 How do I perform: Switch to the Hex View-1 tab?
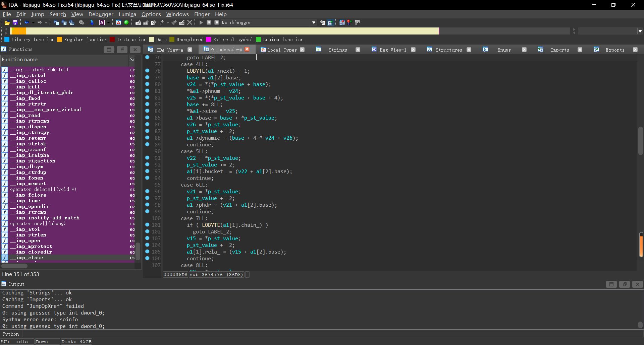pos(393,50)
